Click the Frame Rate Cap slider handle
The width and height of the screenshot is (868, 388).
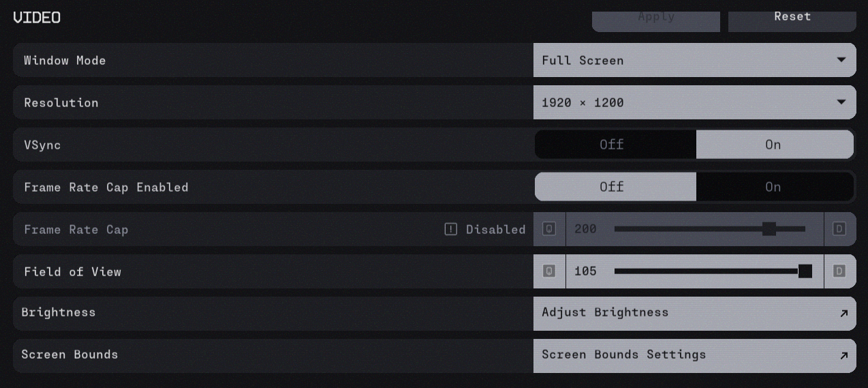point(769,229)
